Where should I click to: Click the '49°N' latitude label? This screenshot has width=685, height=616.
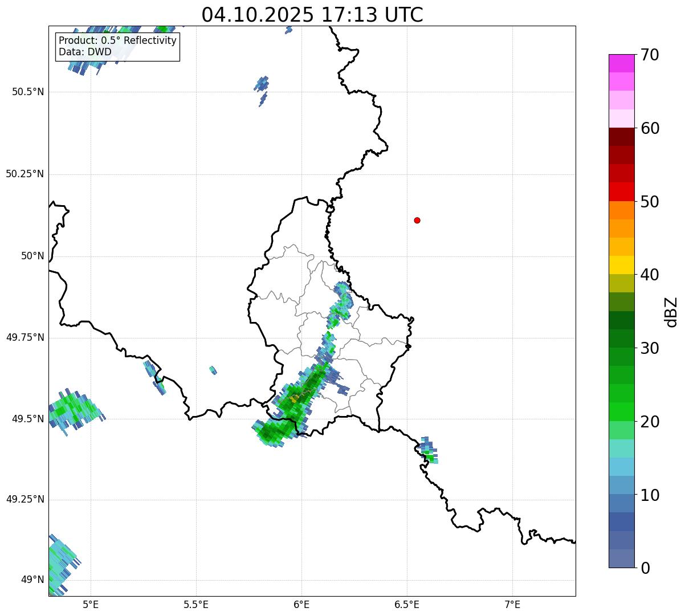click(32, 580)
